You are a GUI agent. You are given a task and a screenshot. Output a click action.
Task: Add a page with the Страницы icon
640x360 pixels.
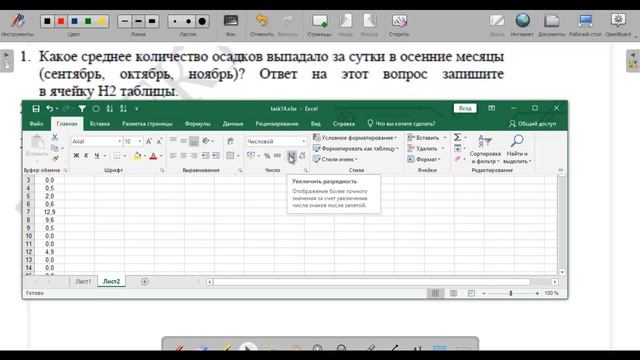pyautogui.click(x=319, y=21)
